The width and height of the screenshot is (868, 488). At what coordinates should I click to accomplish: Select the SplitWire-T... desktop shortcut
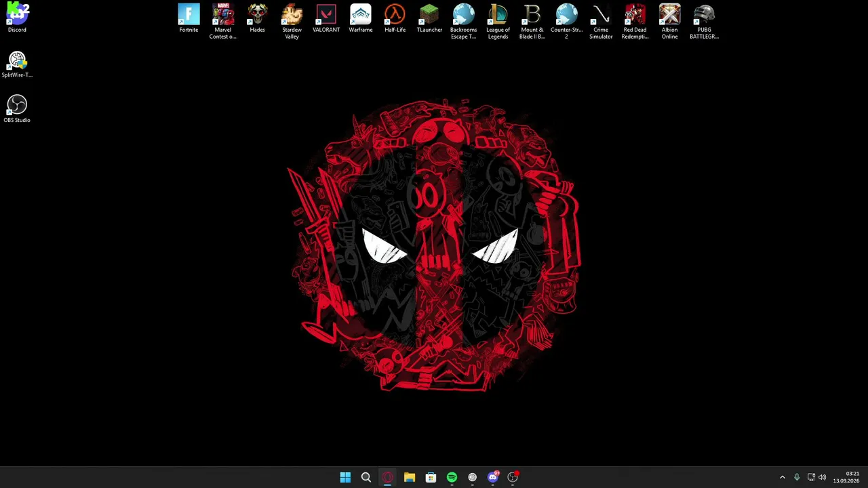pyautogui.click(x=17, y=64)
